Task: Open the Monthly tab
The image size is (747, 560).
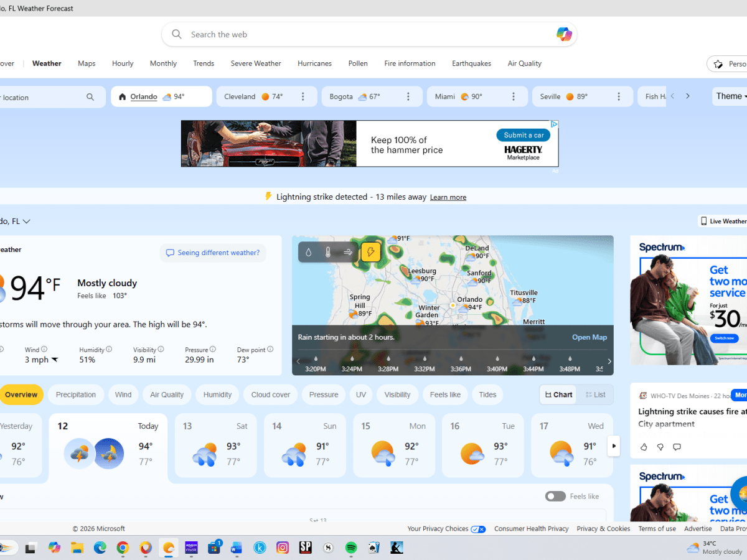Action: [163, 63]
